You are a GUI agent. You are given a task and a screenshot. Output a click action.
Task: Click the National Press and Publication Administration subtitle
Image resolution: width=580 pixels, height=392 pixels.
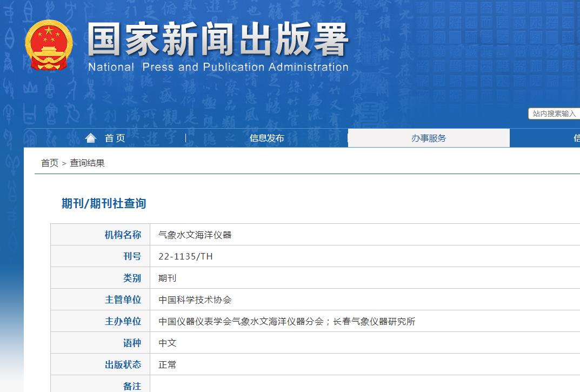[218, 68]
